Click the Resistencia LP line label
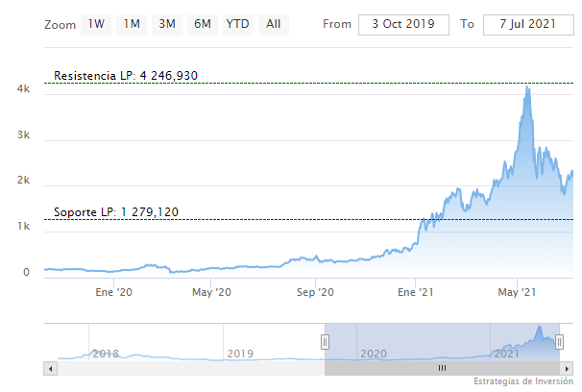This screenshot has width=582, height=392. (126, 76)
